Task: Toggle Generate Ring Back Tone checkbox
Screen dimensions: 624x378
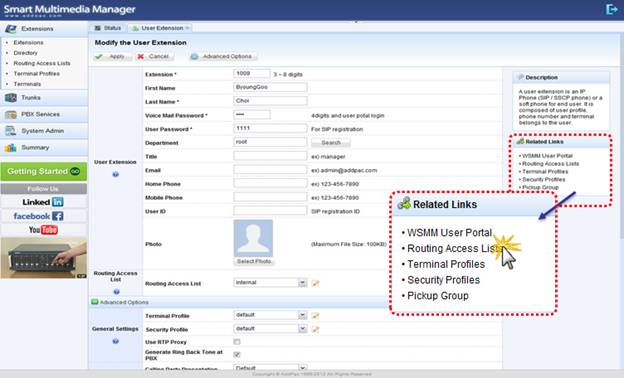Action: (237, 355)
